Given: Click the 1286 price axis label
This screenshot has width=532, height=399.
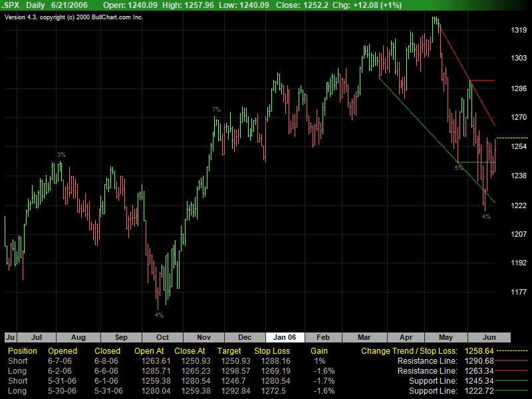Looking at the screenshot, I should 519,88.
